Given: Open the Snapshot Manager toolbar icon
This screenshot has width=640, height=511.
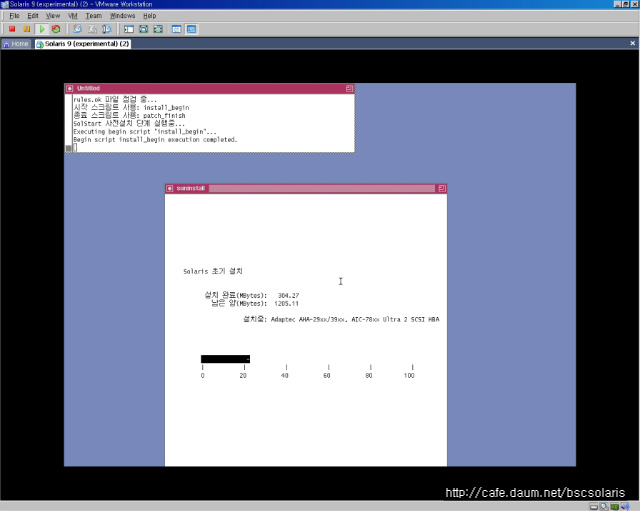Looking at the screenshot, I should (x=107, y=29).
